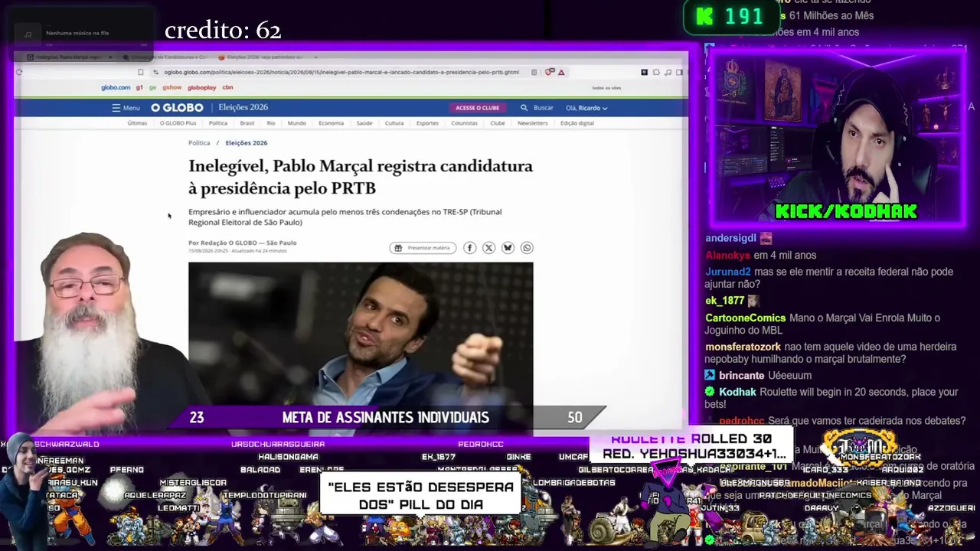This screenshot has height=551, width=980.
Task: Go to the Mundo section
Action: tap(296, 123)
